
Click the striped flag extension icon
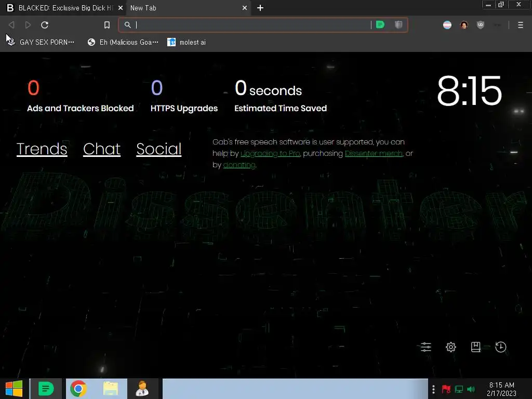[x=447, y=25]
